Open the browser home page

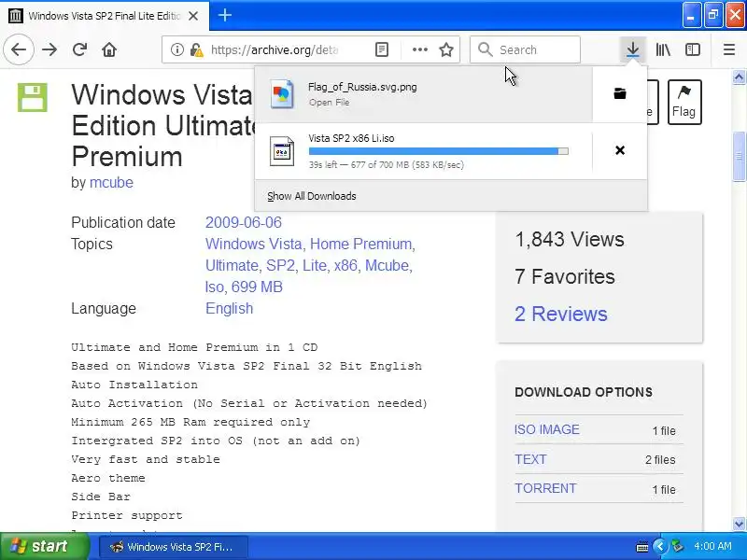click(109, 49)
